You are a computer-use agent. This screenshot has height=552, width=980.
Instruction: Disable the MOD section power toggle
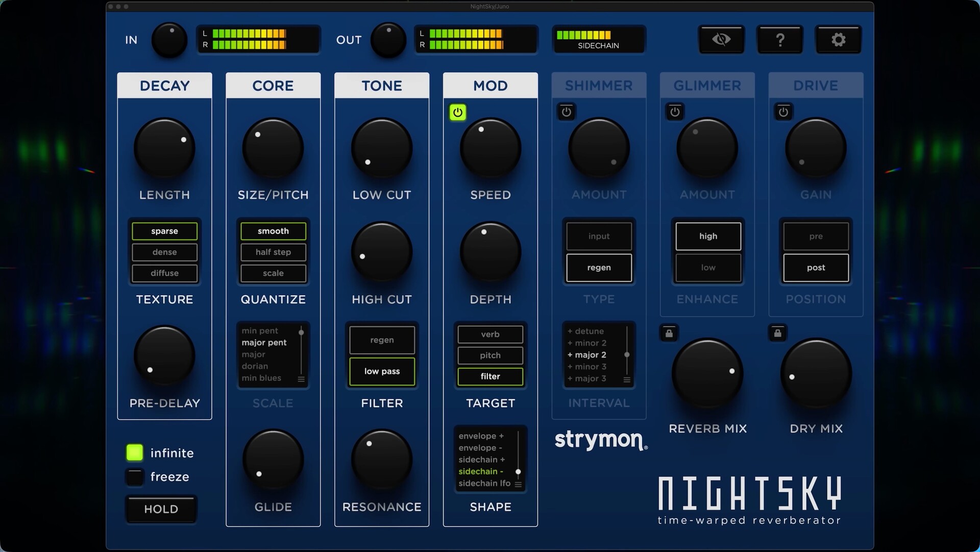tap(458, 112)
